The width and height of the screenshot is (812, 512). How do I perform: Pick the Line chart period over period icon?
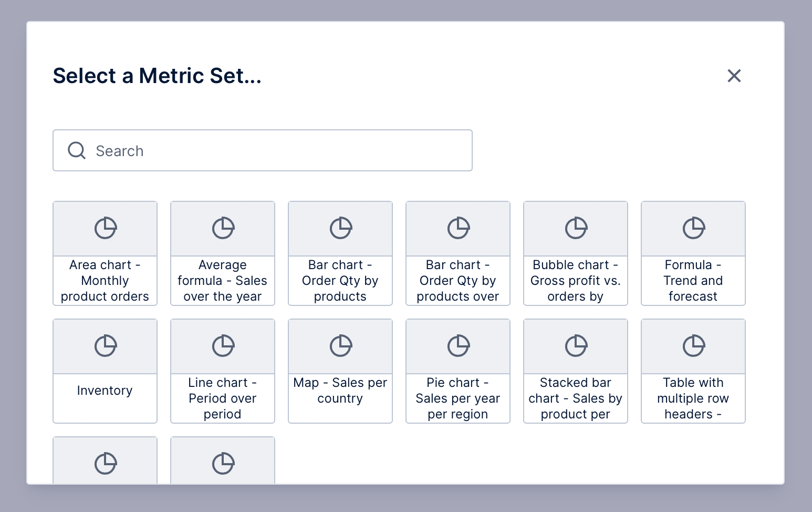tap(223, 346)
